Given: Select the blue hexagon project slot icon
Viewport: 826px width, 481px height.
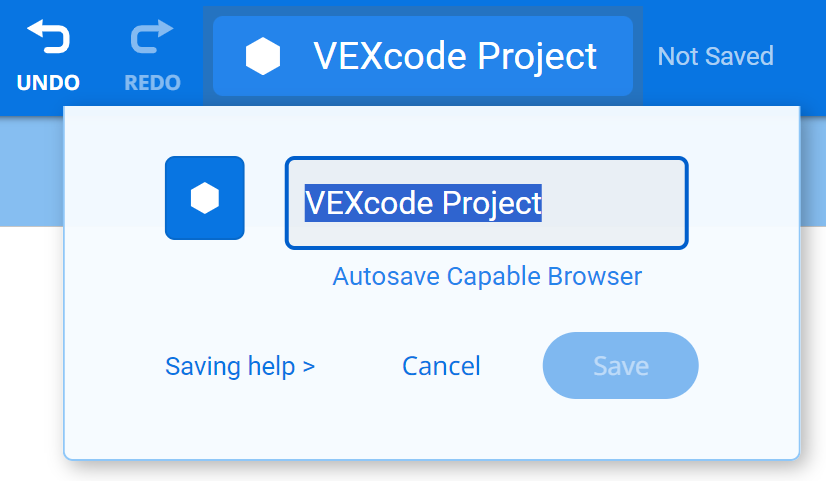Looking at the screenshot, I should tap(205, 198).
